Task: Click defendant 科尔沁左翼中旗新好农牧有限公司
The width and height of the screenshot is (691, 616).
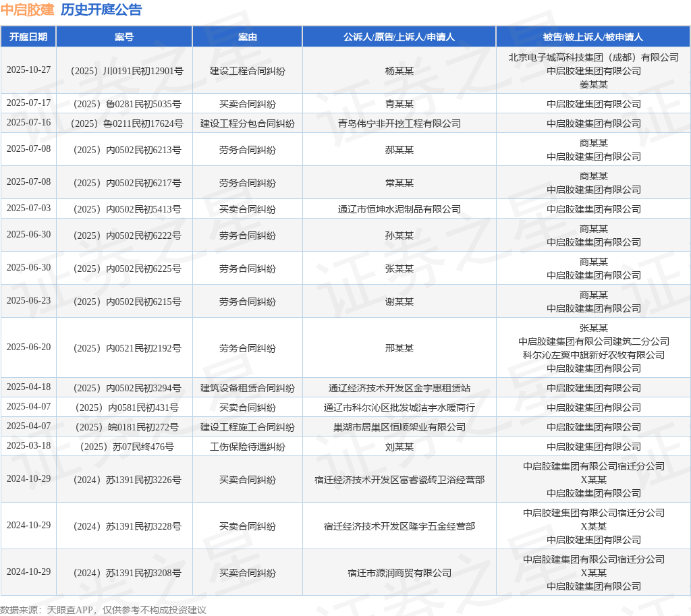Action: [x=594, y=355]
